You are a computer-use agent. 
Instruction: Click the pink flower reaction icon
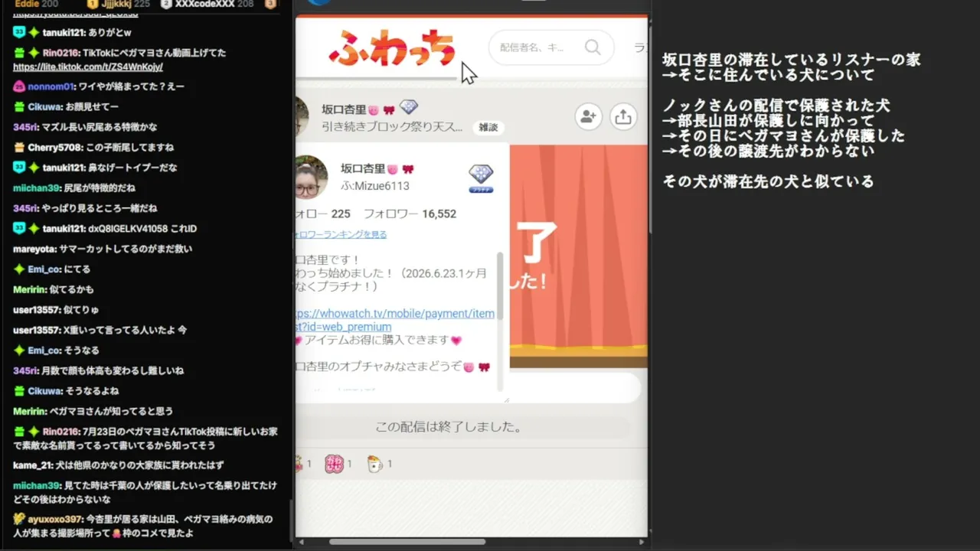click(x=334, y=464)
